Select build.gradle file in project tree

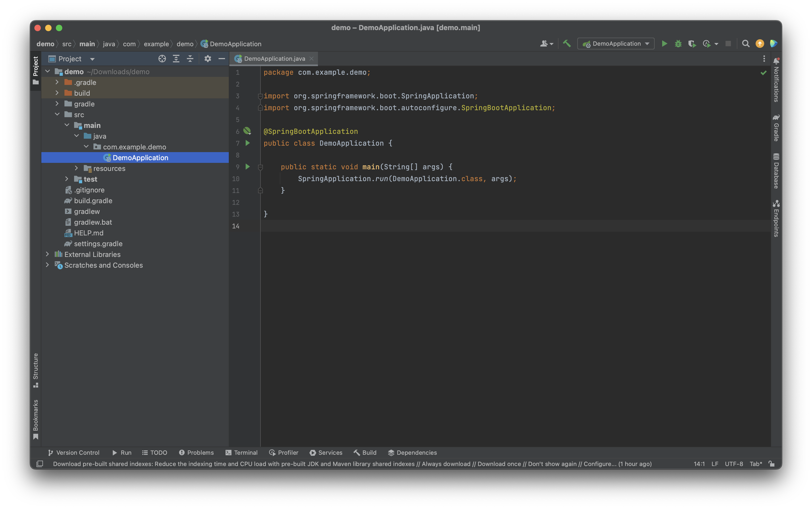coord(93,201)
